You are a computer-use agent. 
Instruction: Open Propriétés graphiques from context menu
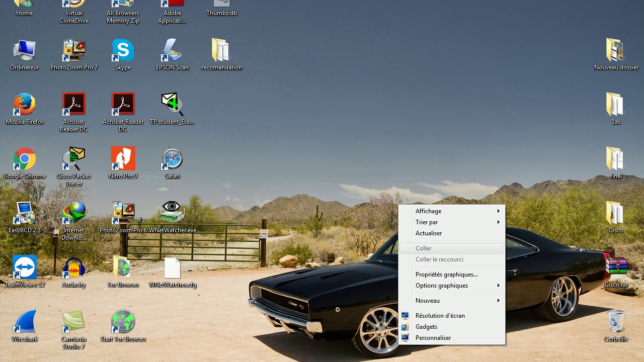452,275
